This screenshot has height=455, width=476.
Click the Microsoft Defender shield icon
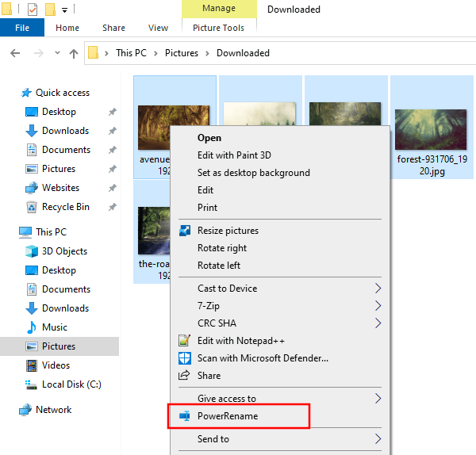[x=185, y=358]
